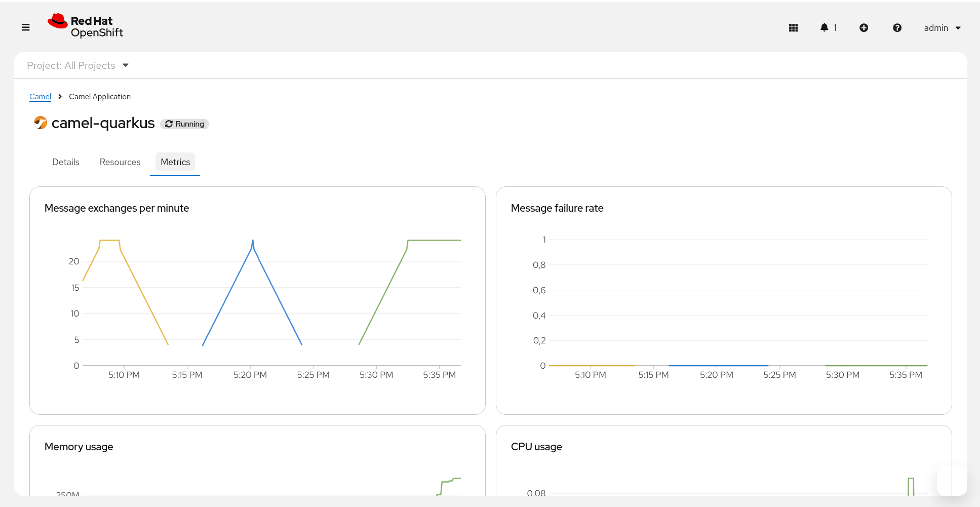Switch to the Resources tab
The height and width of the screenshot is (507, 980).
tap(120, 162)
